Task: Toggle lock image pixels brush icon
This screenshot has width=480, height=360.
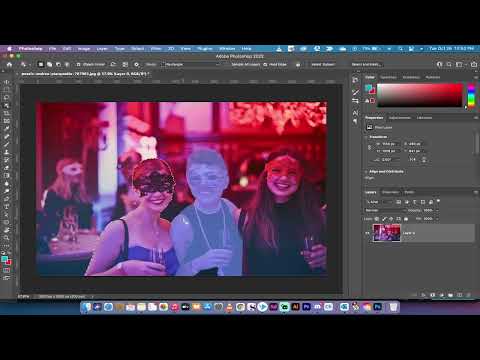Action: [384, 219]
